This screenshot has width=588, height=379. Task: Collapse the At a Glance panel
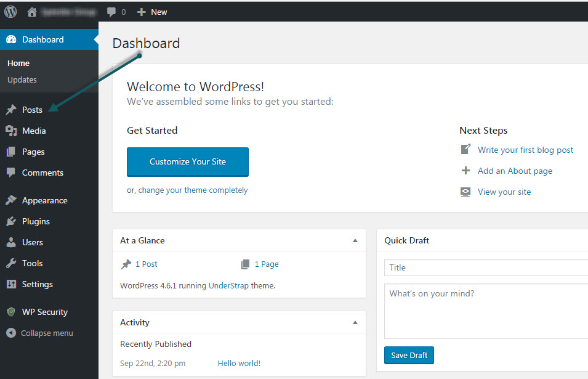pos(355,240)
